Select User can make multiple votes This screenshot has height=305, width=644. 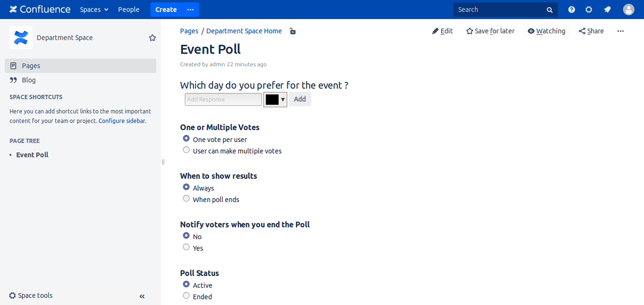pyautogui.click(x=186, y=150)
